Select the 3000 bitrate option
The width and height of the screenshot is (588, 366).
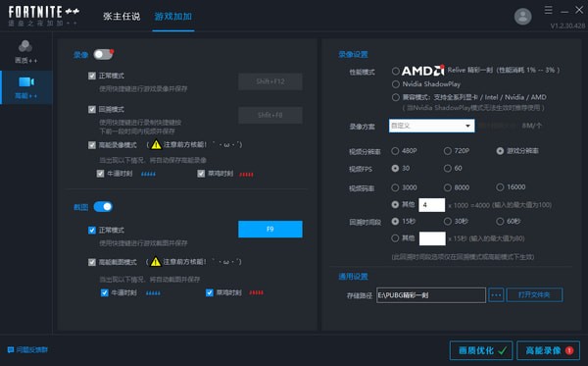click(395, 187)
